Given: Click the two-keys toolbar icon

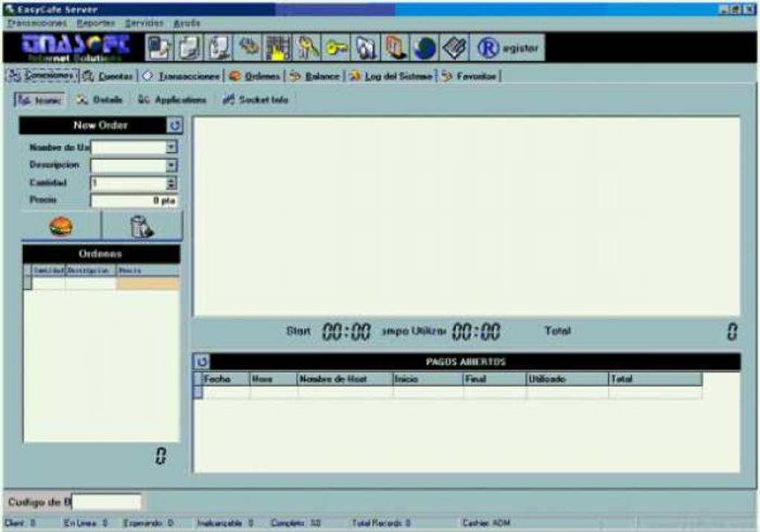Looking at the screenshot, I should coord(307,48).
